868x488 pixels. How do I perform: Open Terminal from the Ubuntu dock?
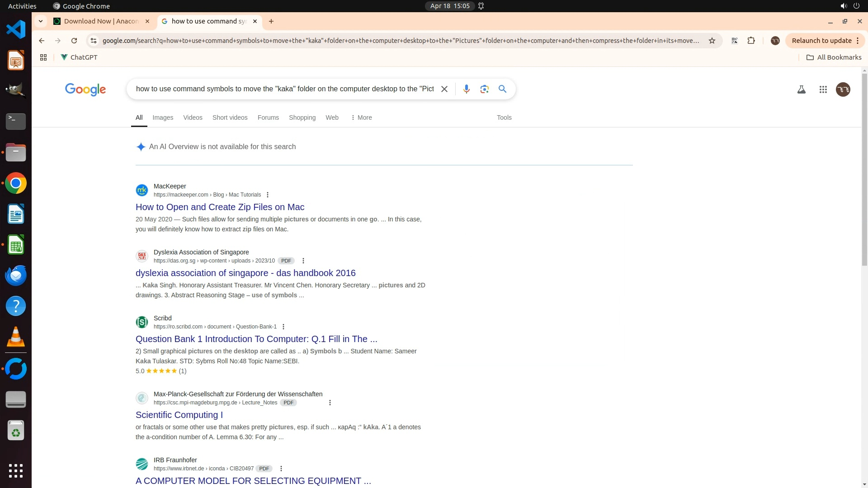(x=16, y=121)
